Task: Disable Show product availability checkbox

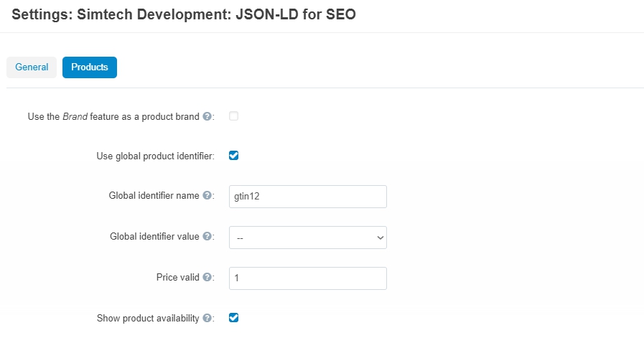Action: coord(234,318)
